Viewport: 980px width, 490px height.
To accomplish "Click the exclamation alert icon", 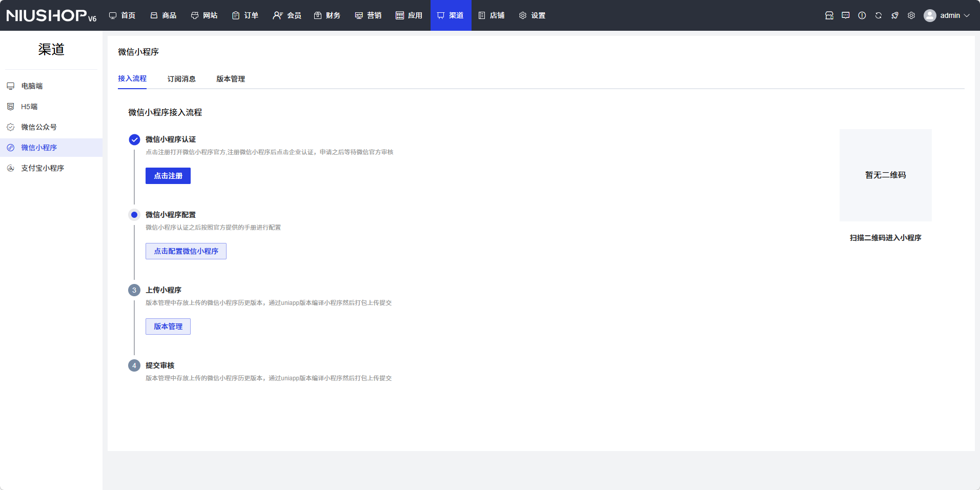I will click(862, 15).
